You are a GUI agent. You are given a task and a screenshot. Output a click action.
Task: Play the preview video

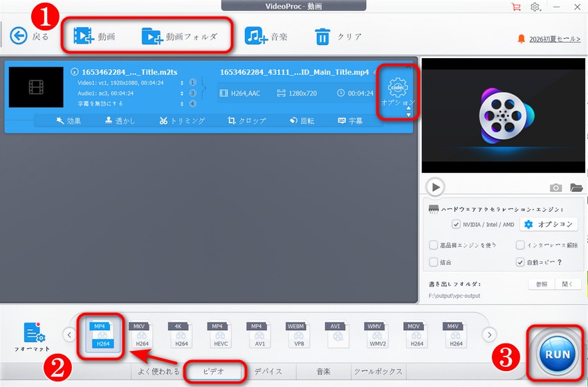pyautogui.click(x=435, y=187)
